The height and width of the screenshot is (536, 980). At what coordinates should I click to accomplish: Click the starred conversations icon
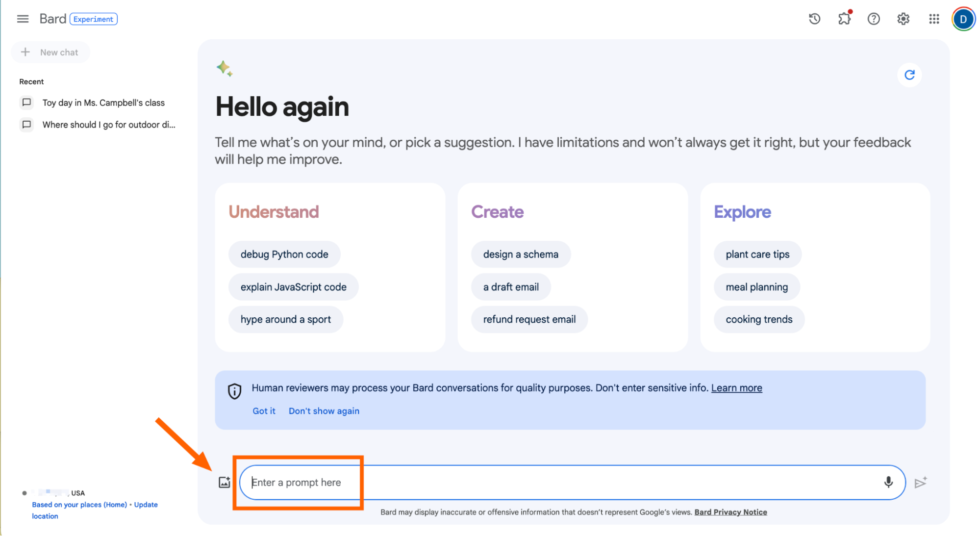[x=844, y=19]
